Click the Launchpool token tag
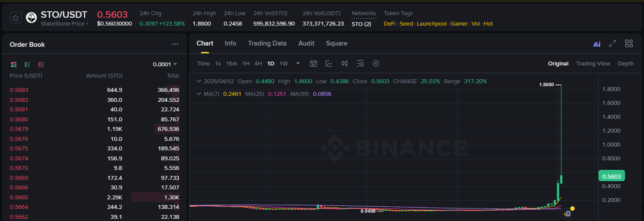This screenshot has width=644, height=221. [x=432, y=24]
